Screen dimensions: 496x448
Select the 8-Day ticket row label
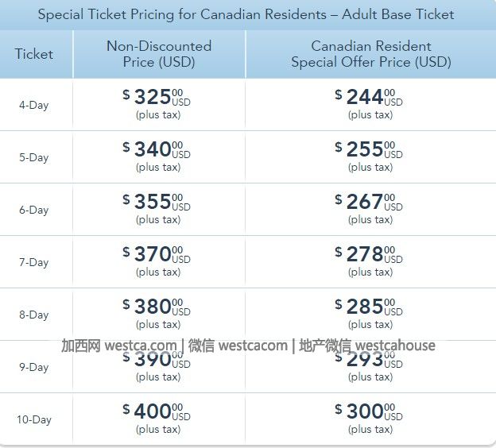click(x=34, y=315)
